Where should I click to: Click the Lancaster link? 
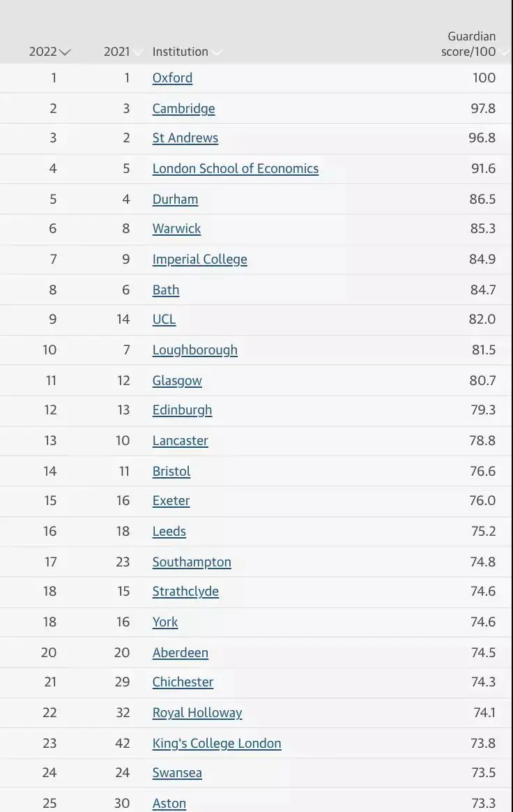click(x=180, y=441)
